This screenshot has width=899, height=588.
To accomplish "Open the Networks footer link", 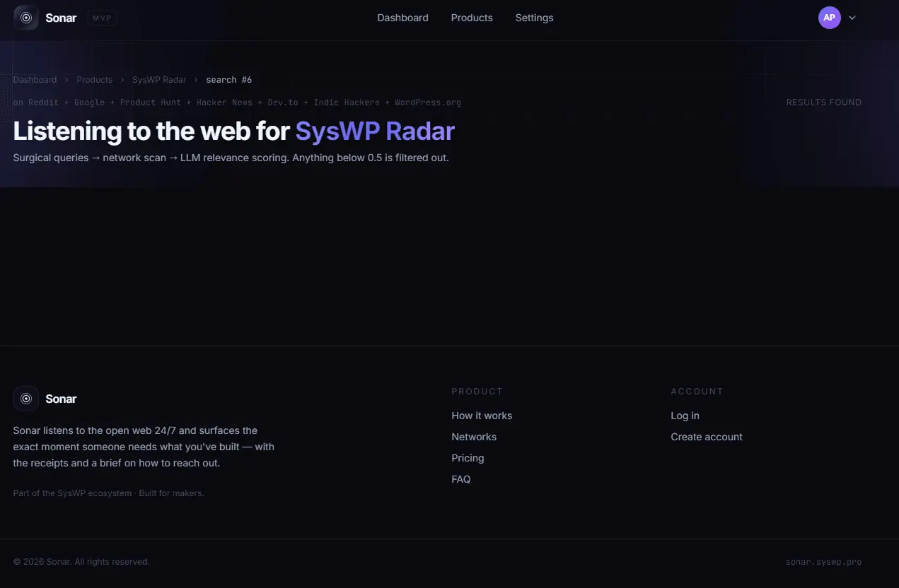I will pos(474,437).
